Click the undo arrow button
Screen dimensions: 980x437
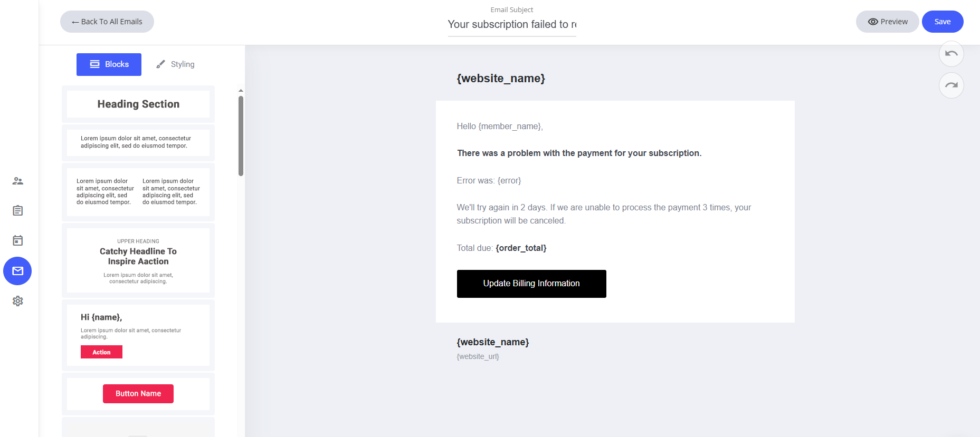[x=951, y=54]
